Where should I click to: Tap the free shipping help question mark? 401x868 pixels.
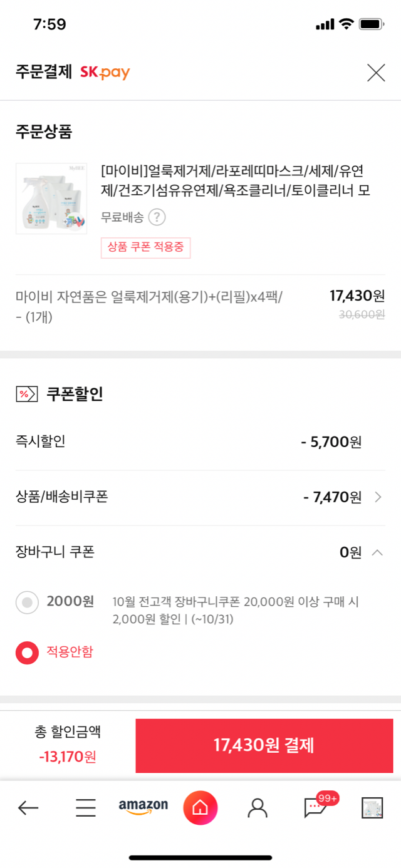[x=157, y=217]
